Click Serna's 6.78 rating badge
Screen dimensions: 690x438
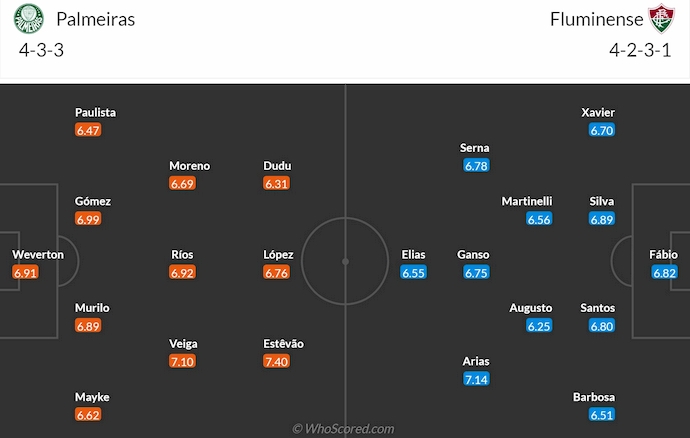pyautogui.click(x=476, y=165)
